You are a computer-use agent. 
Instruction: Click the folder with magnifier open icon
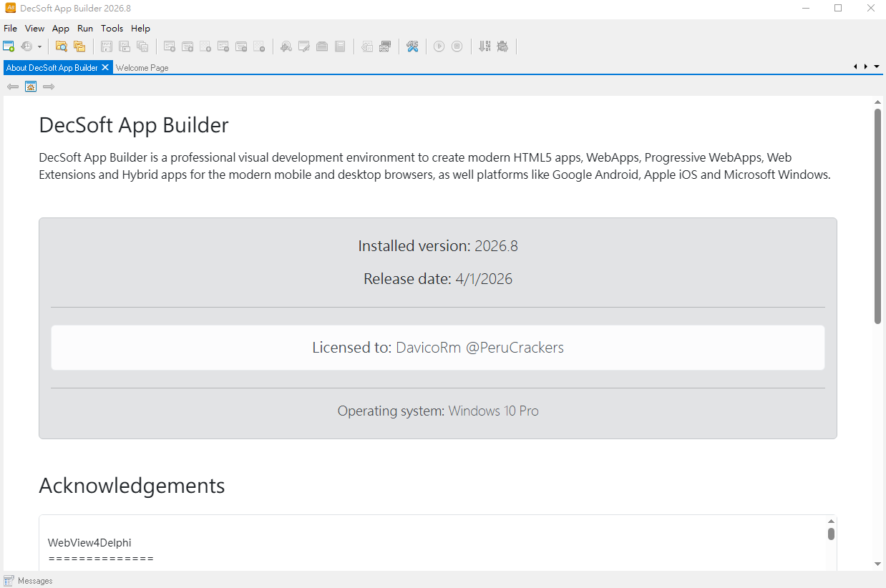coord(62,46)
